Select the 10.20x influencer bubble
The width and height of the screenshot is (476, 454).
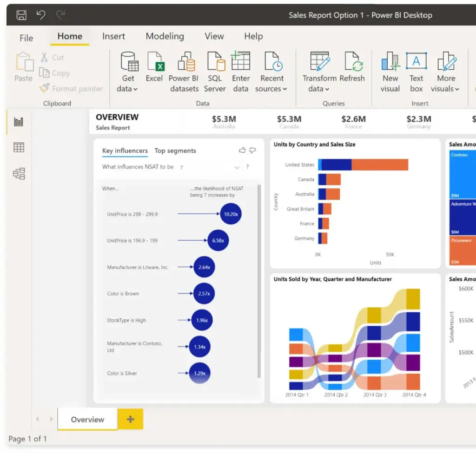(x=231, y=214)
